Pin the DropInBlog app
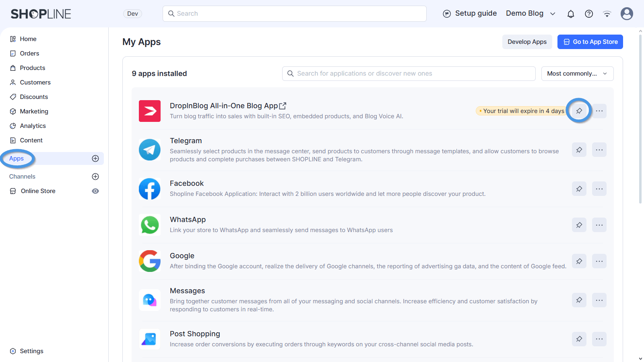This screenshot has width=644, height=362. (579, 111)
